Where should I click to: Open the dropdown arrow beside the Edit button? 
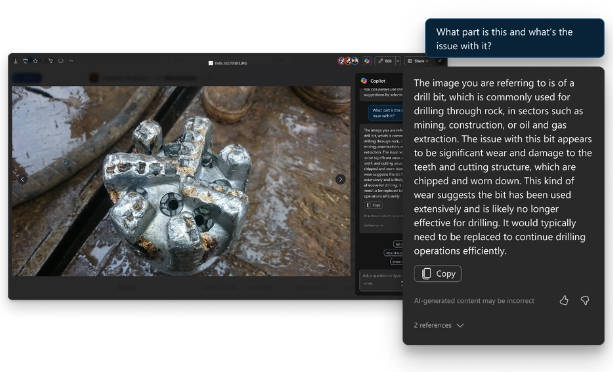point(398,61)
